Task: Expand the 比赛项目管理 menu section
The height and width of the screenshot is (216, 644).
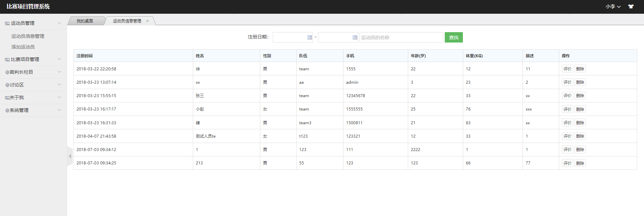Action: [34, 59]
